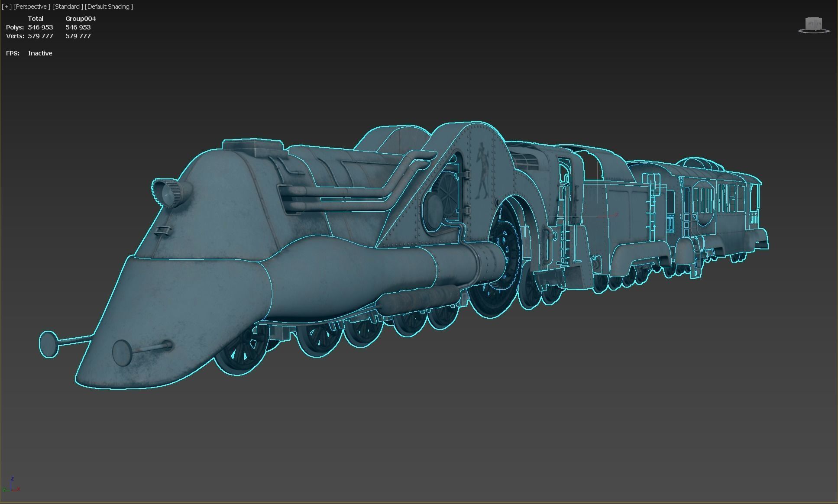Click the ViewCube front face
This screenshot has width=838, height=504.
(819, 24)
